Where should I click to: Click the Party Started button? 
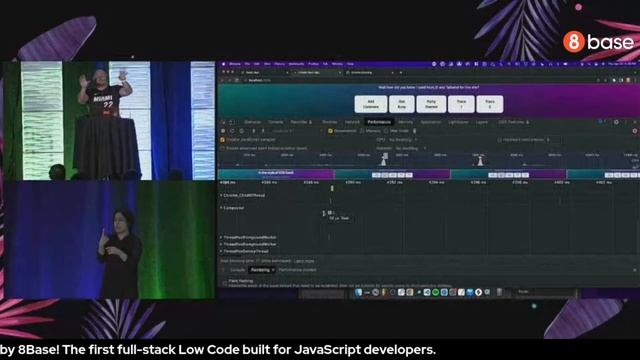click(x=431, y=104)
